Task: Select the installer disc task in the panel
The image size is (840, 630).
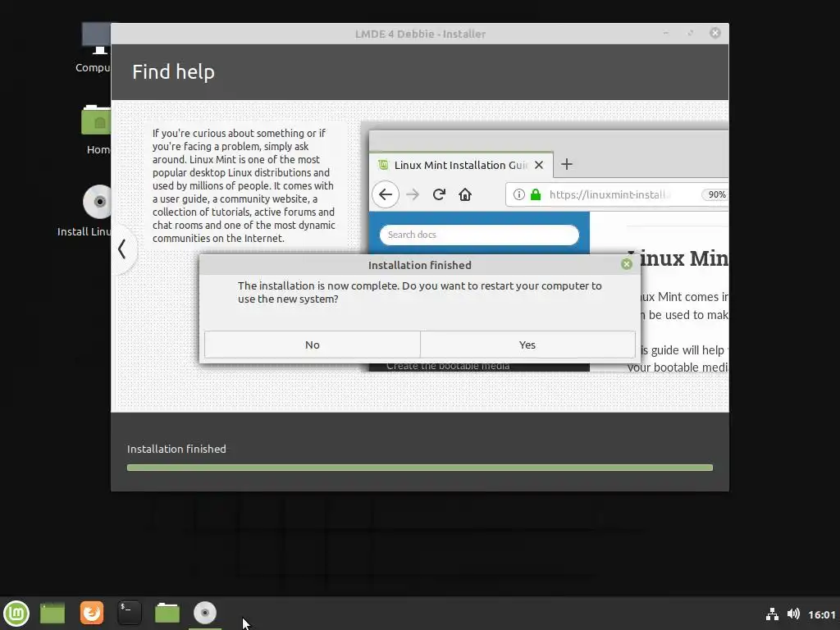Action: click(x=204, y=613)
